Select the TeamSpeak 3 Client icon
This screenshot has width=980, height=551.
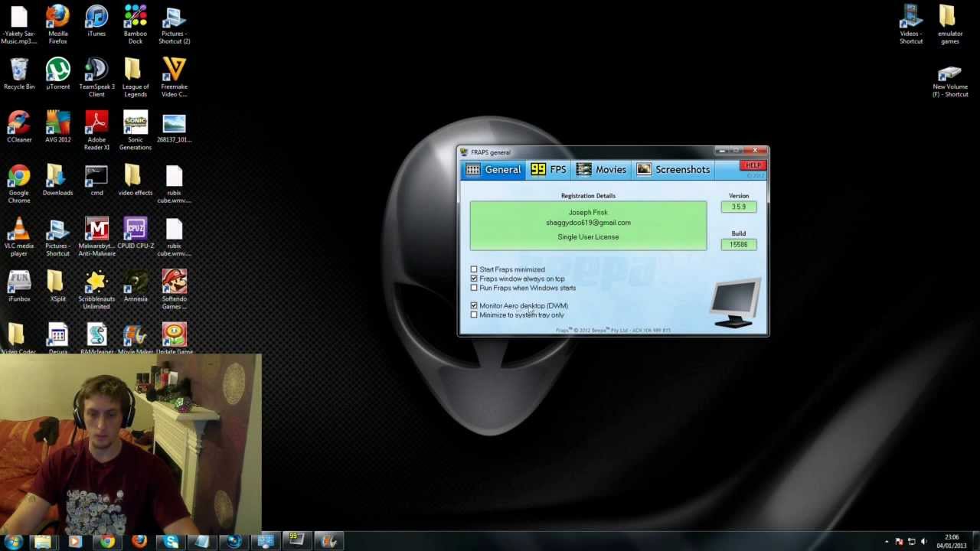pos(96,77)
